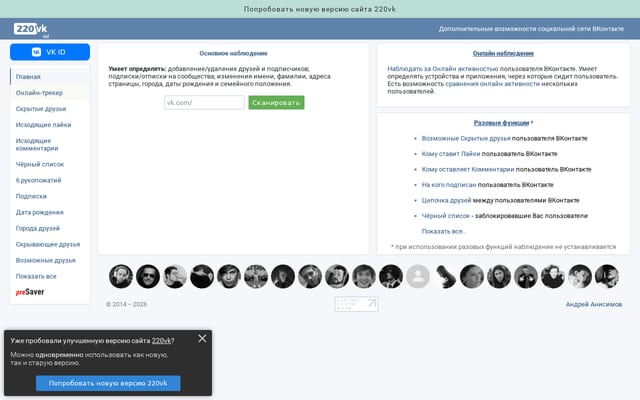640x400 pixels.
Task: Follow the Наблюдать за Онлайн активностью link
Action: point(442,69)
